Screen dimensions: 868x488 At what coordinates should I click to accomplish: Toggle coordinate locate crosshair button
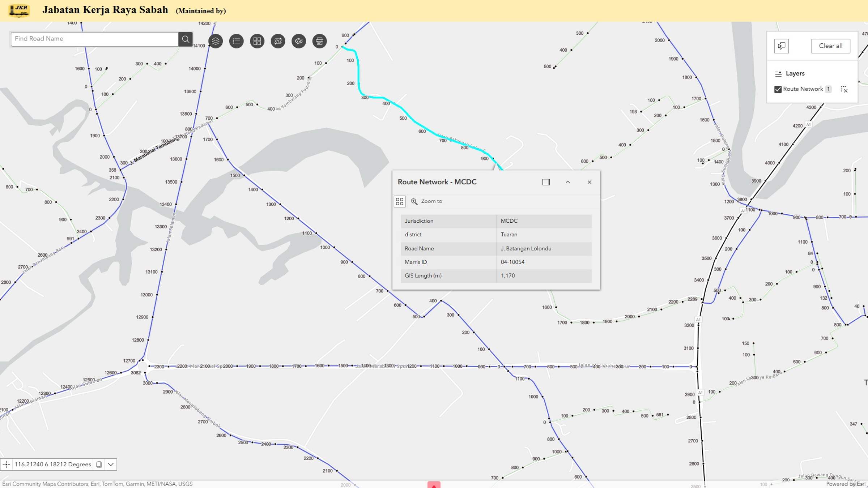click(7, 465)
